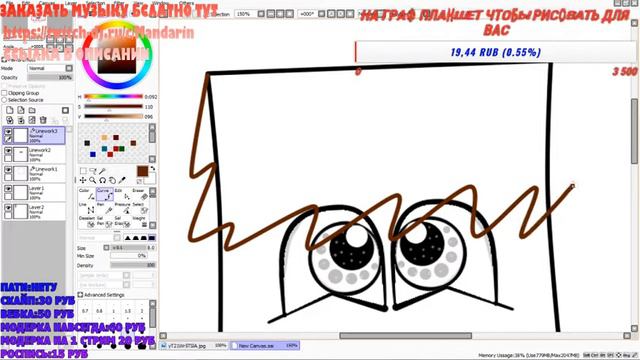
Task: Select the Curve linework tool
Action: coord(104,194)
